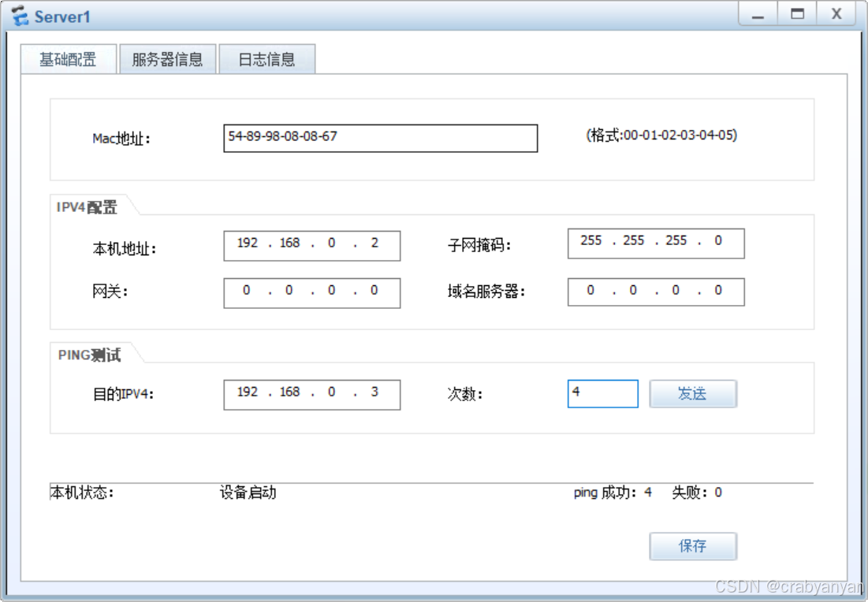Click first octet of 子网掩码
This screenshot has height=602, width=868.
pyautogui.click(x=591, y=242)
